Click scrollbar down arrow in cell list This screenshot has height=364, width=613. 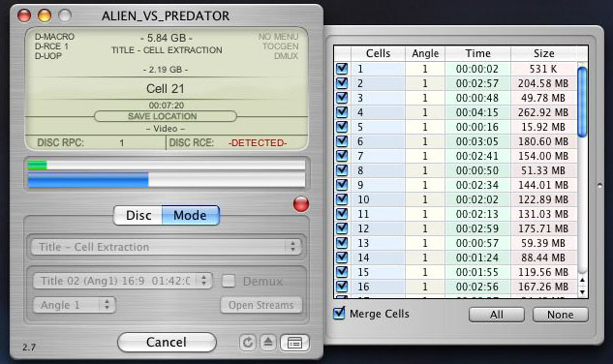(x=582, y=292)
